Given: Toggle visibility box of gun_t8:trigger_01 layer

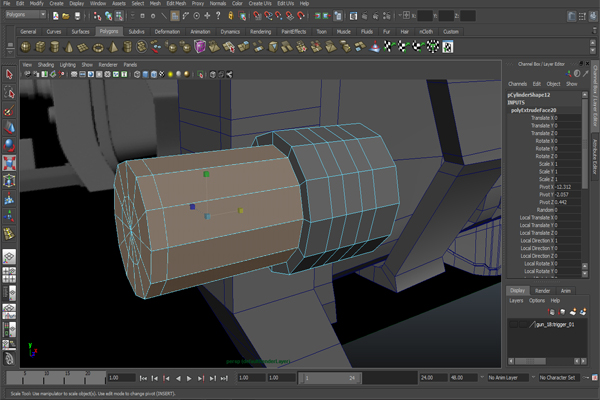Looking at the screenshot, I should [513, 325].
